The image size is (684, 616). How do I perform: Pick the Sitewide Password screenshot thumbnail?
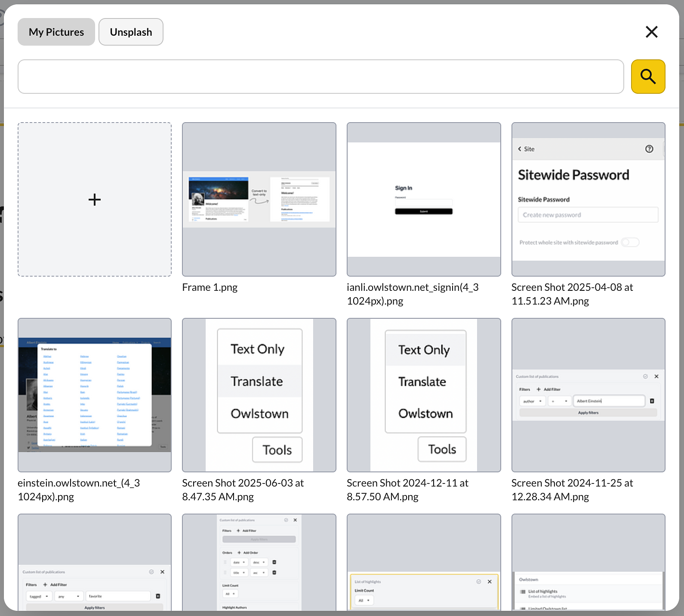(x=588, y=200)
